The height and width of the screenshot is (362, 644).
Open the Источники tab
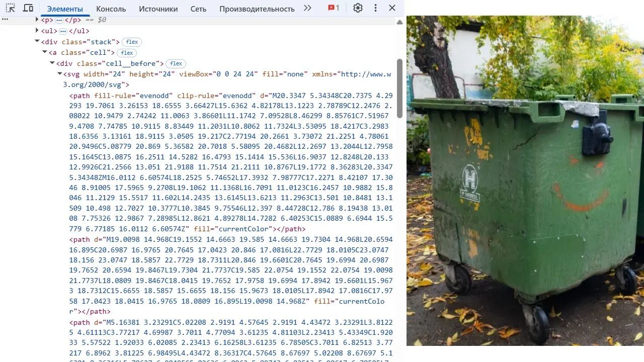pos(158,9)
